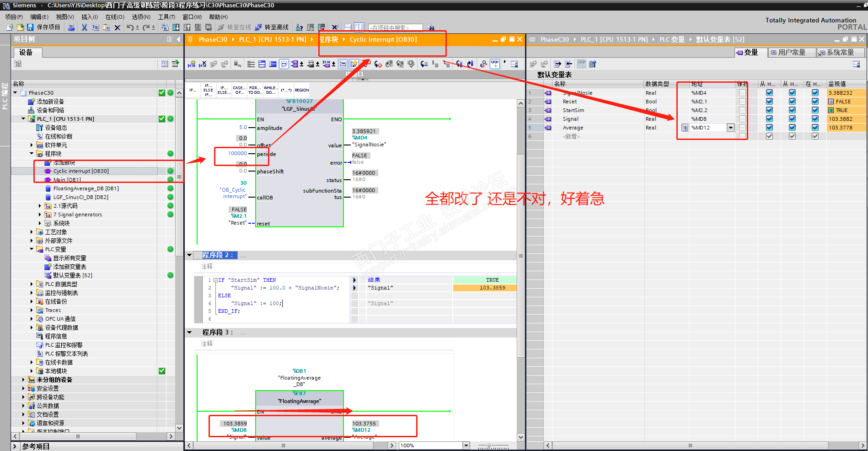868x451 pixels.
Task: Click the project tree horizontal scrollbar
Action: point(78,436)
